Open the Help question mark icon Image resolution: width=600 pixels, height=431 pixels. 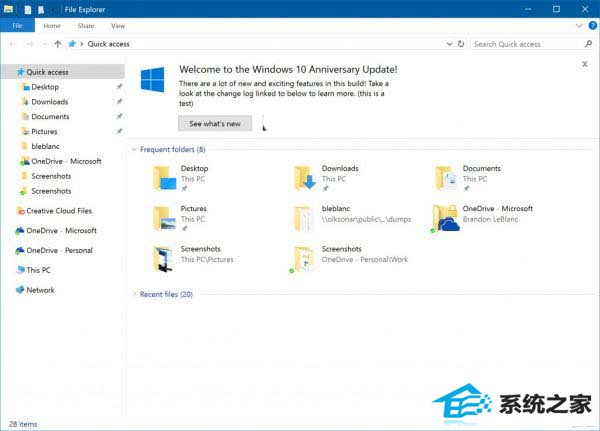coord(592,26)
